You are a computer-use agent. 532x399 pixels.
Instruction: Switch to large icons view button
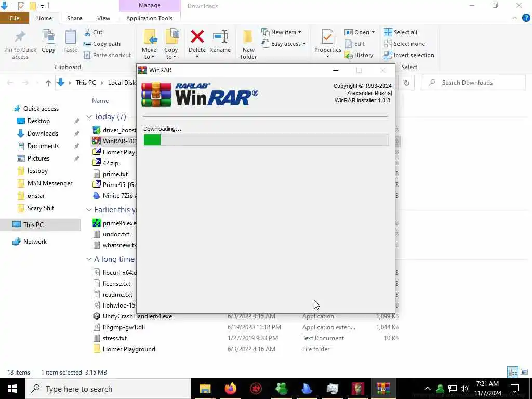pyautogui.click(x=524, y=372)
